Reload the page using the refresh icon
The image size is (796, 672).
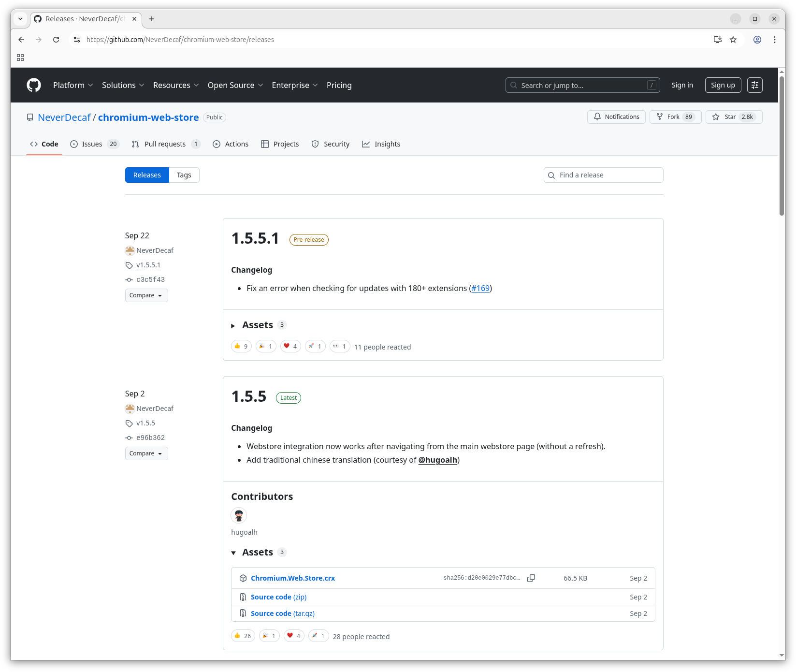click(56, 40)
